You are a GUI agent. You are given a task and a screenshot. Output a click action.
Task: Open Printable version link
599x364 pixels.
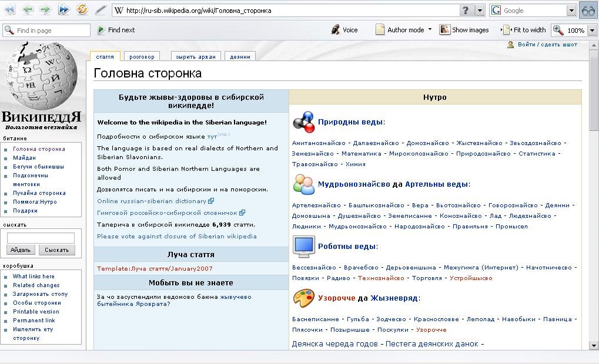(36, 311)
